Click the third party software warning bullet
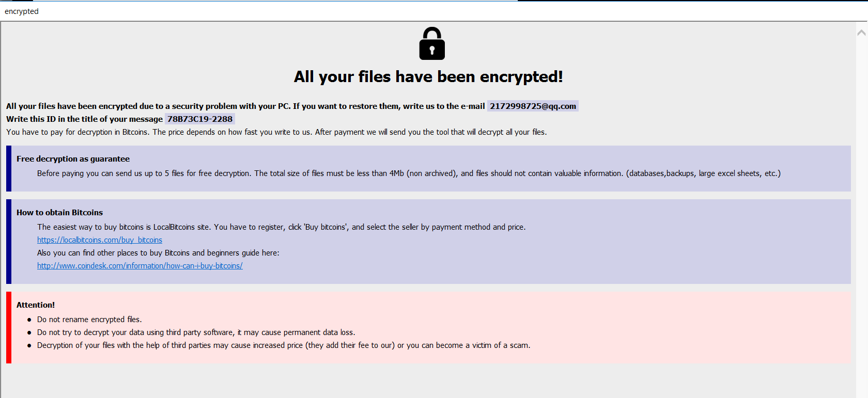868x398 pixels. pos(196,332)
